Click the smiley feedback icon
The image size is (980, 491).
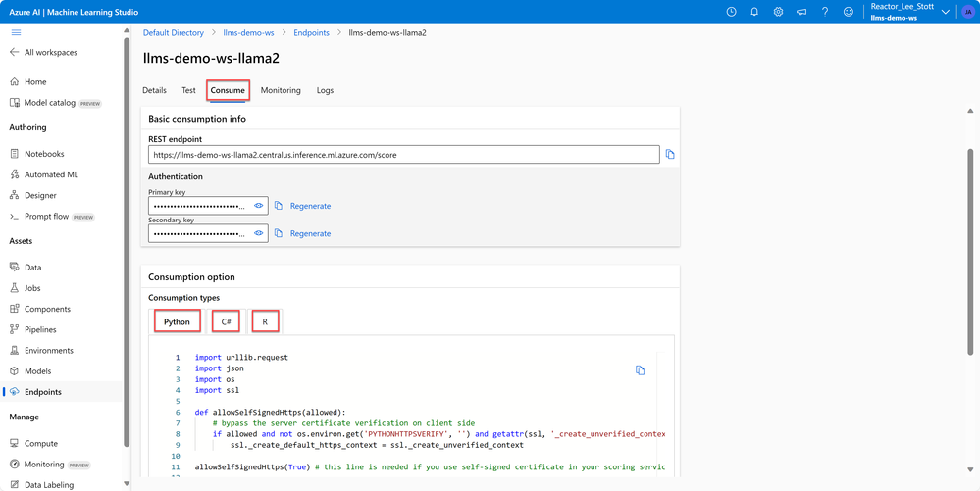click(849, 12)
